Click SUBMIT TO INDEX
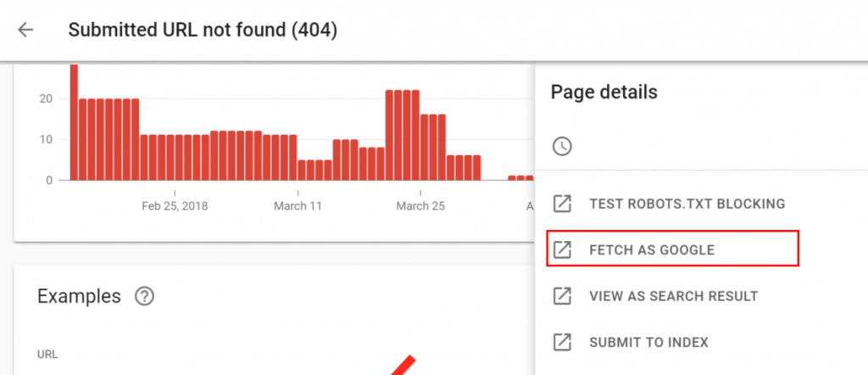This screenshot has height=375, width=868. tap(648, 342)
